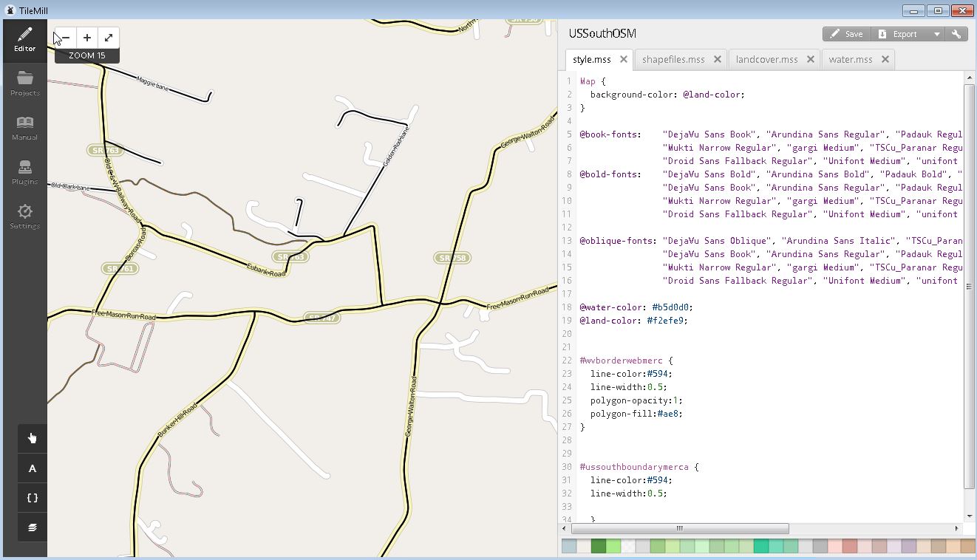This screenshot has width=977, height=560.
Task: Open the Manual from the sidebar
Action: (x=24, y=128)
